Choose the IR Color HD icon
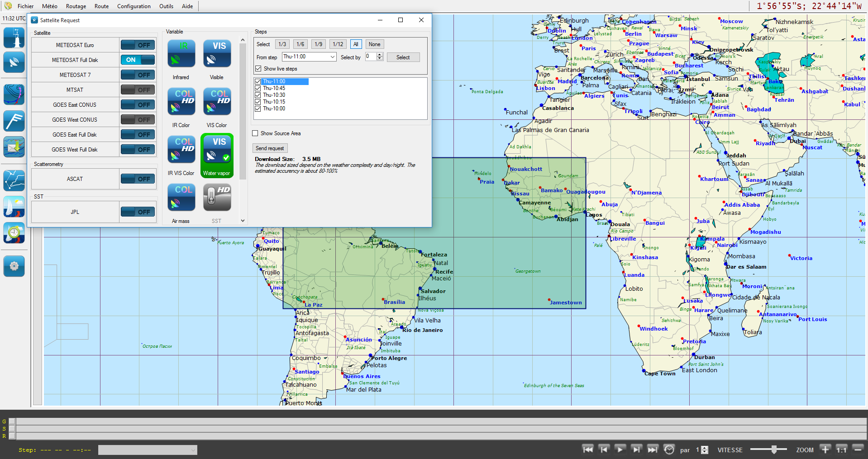Screen dimensions: 868x459 pyautogui.click(x=181, y=101)
